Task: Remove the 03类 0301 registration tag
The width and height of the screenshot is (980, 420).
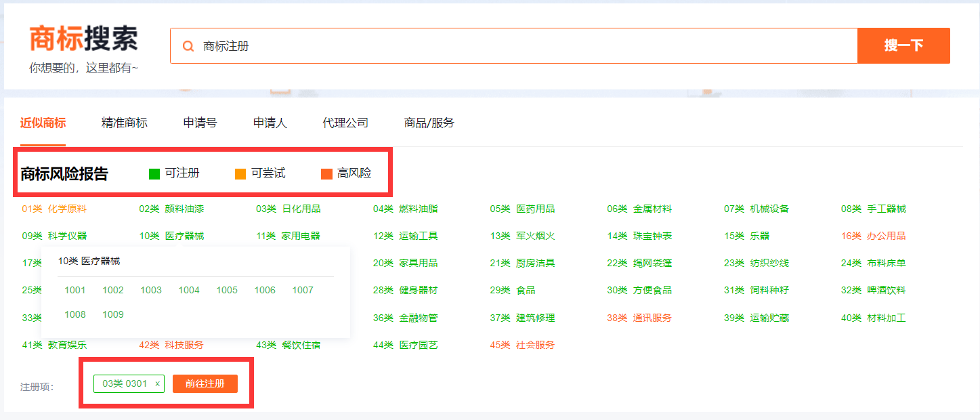Action: pos(157,384)
